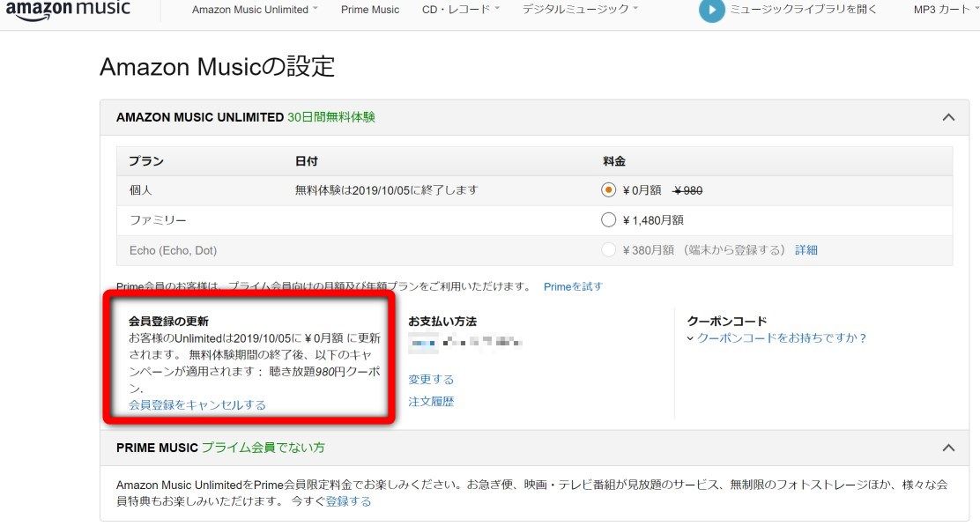Viewport: 980px width, 526px height.
Task: Open the CD・レコード dropdown menu
Action: [459, 10]
